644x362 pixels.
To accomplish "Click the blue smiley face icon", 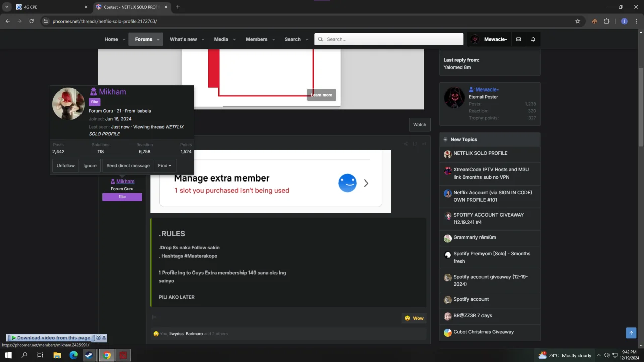I will (347, 183).
